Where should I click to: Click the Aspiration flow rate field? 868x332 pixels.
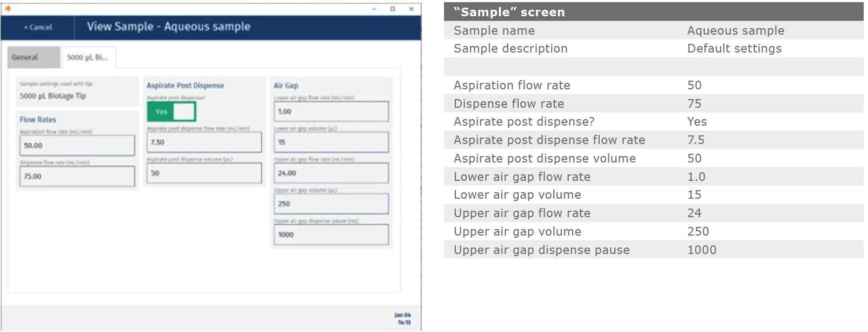[77, 146]
